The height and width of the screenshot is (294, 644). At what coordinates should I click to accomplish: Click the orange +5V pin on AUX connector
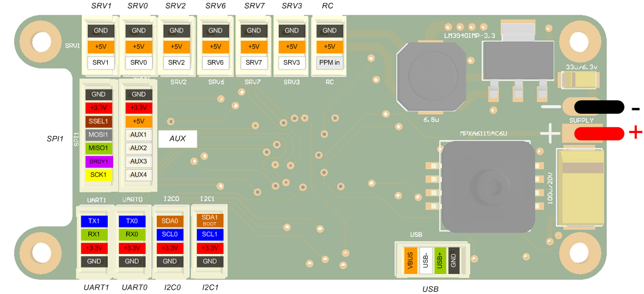139,121
